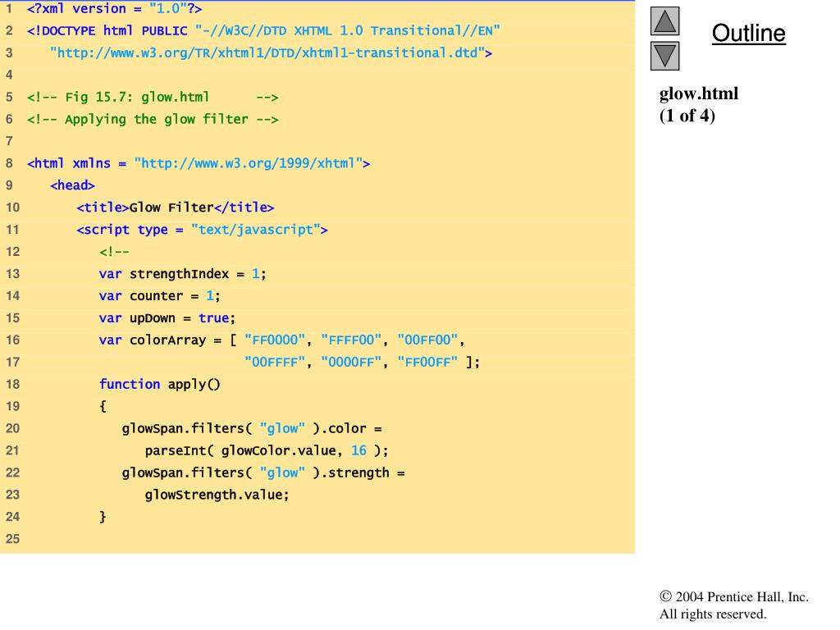Image resolution: width=840 pixels, height=630 pixels.
Task: Click line number 7
Action: tap(9, 141)
